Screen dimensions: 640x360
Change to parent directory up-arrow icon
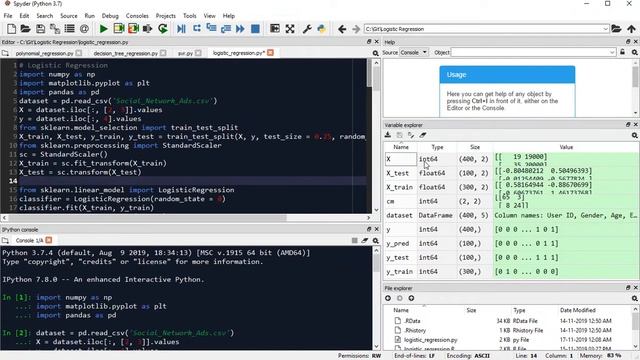click(x=631, y=29)
